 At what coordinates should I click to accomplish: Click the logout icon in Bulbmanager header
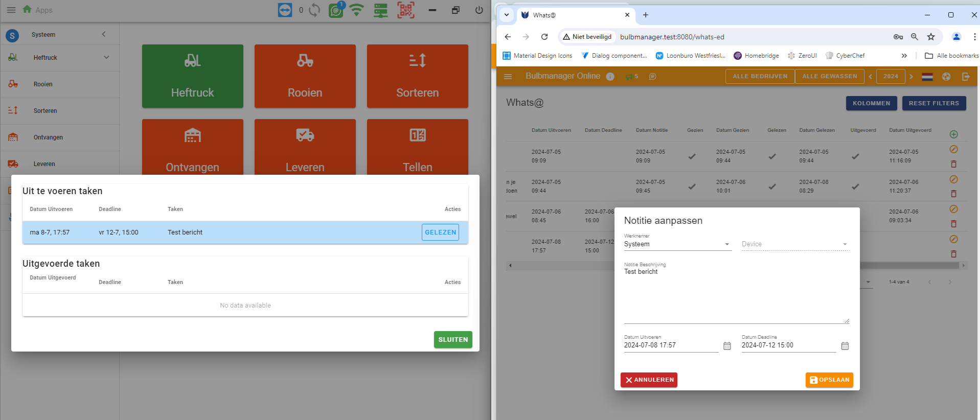click(966, 77)
